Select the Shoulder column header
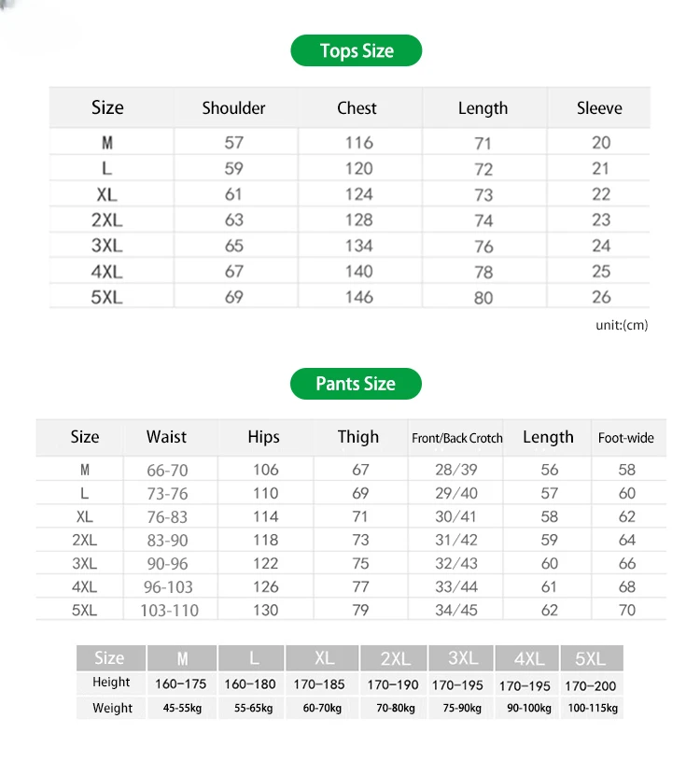Screen dimensions: 700x761 (233, 108)
